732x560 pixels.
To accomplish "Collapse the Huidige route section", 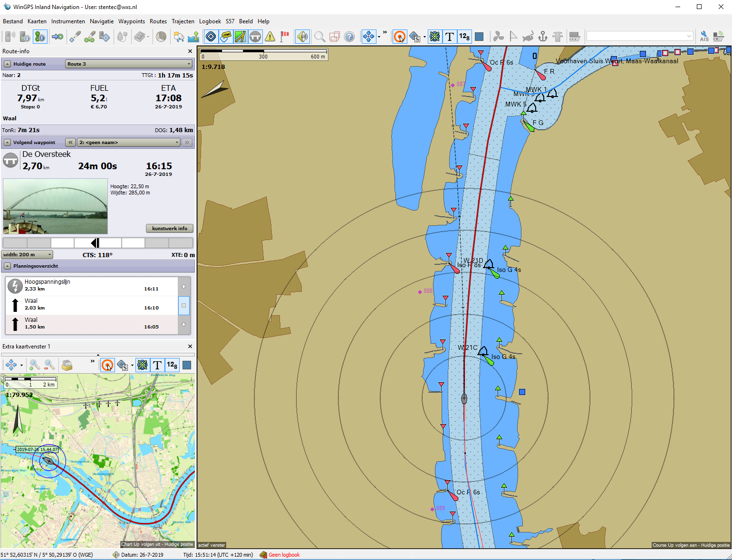I will pos(7,64).
